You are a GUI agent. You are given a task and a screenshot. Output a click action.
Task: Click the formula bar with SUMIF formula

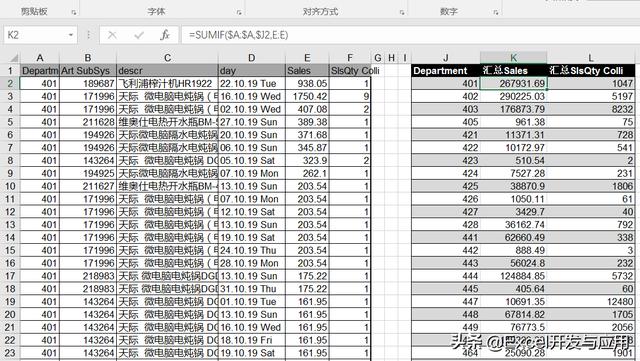pos(410,35)
